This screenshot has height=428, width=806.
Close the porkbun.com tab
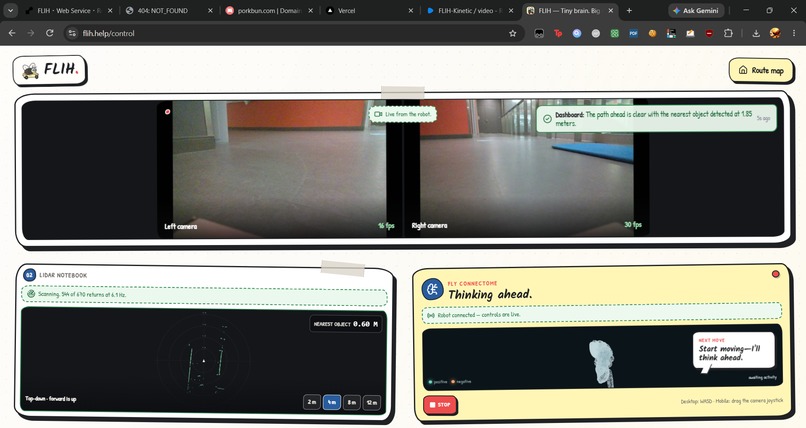tap(310, 10)
